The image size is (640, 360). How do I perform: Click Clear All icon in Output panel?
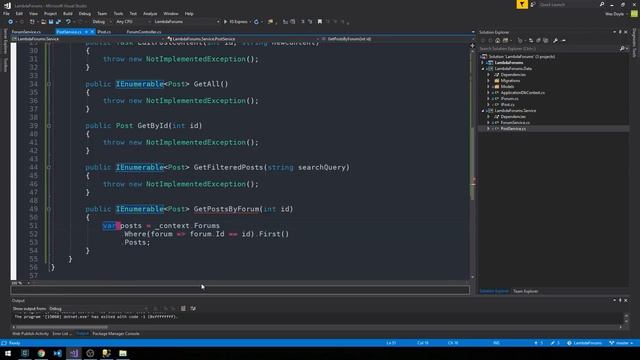[183, 309]
